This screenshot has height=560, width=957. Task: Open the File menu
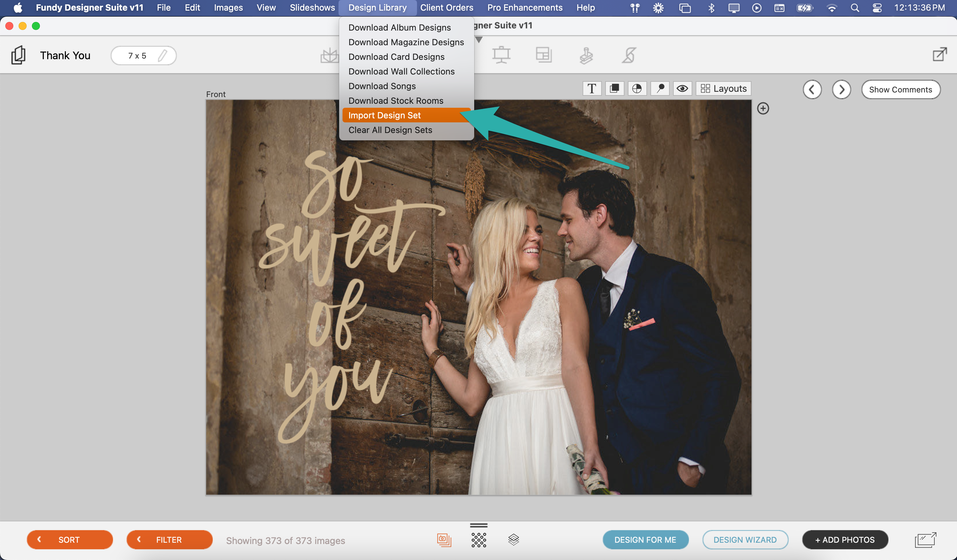click(164, 8)
